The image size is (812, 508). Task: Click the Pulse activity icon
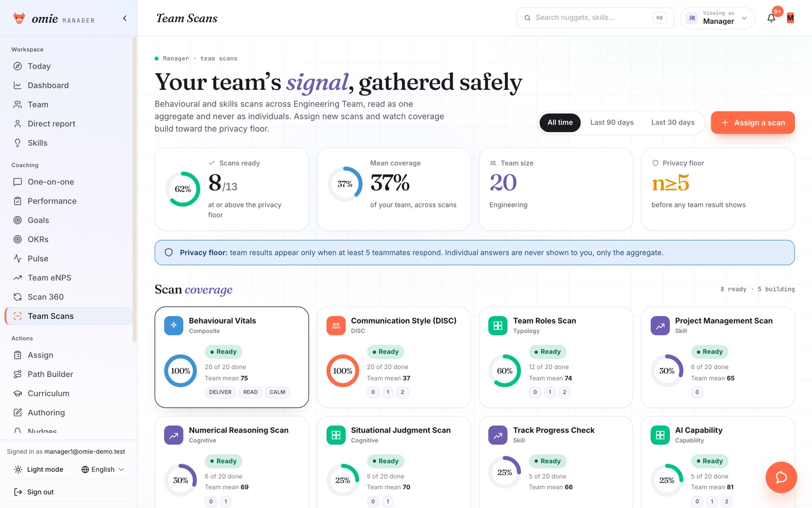click(18, 259)
